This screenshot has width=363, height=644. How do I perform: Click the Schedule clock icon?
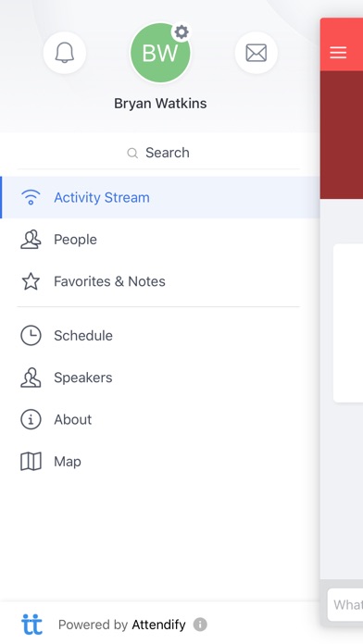point(31,336)
